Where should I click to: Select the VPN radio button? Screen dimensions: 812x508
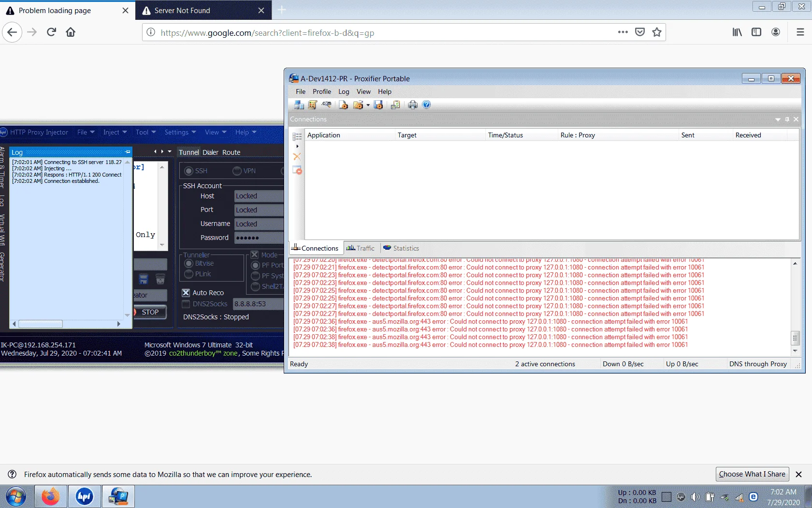point(237,171)
